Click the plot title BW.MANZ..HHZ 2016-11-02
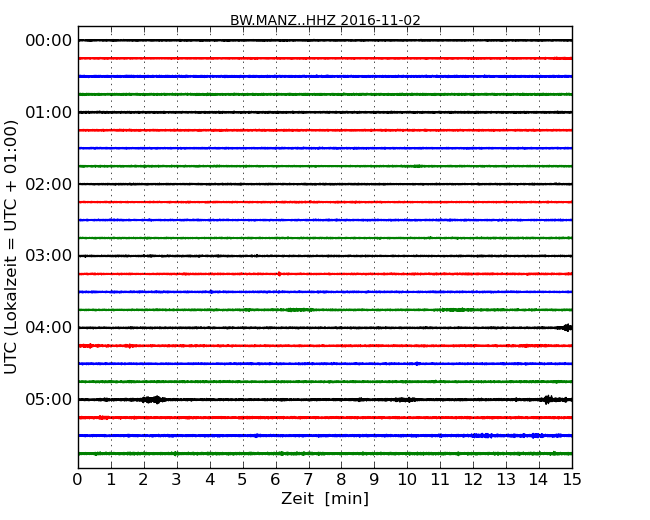Screen dimensions: 650x520 (x=325, y=20)
